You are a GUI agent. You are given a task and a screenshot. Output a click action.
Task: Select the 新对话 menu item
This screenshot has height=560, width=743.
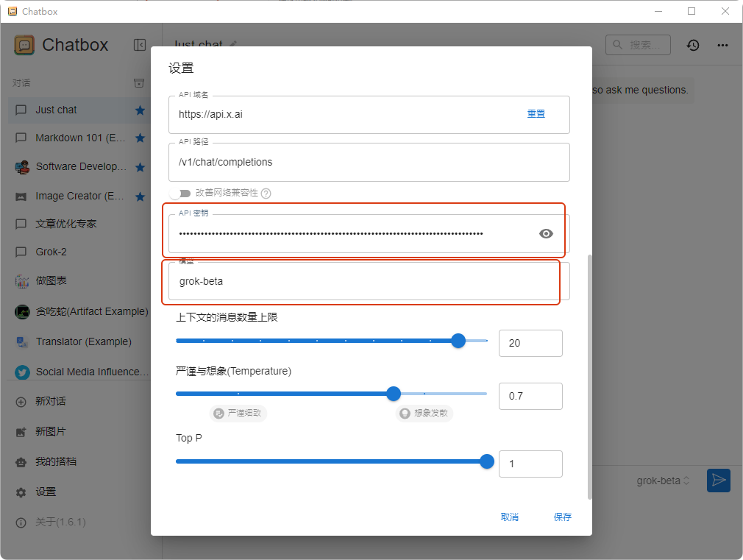pyautogui.click(x=79, y=402)
